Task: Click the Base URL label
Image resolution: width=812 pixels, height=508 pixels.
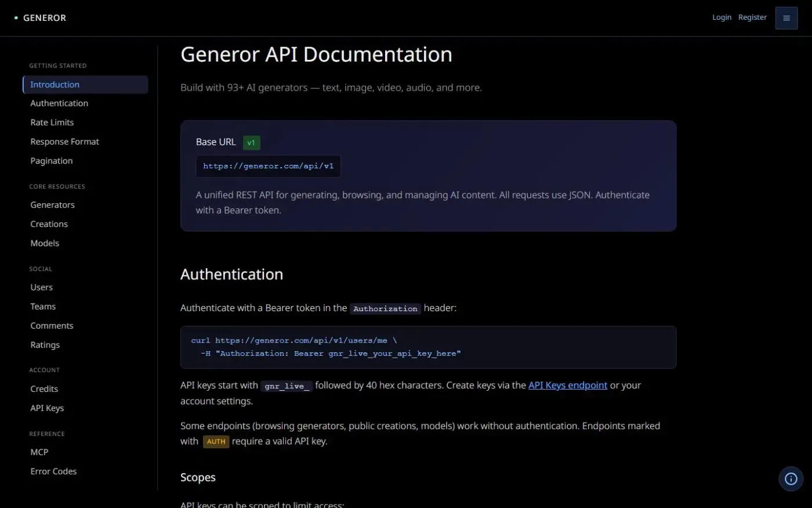Action: tap(216, 142)
